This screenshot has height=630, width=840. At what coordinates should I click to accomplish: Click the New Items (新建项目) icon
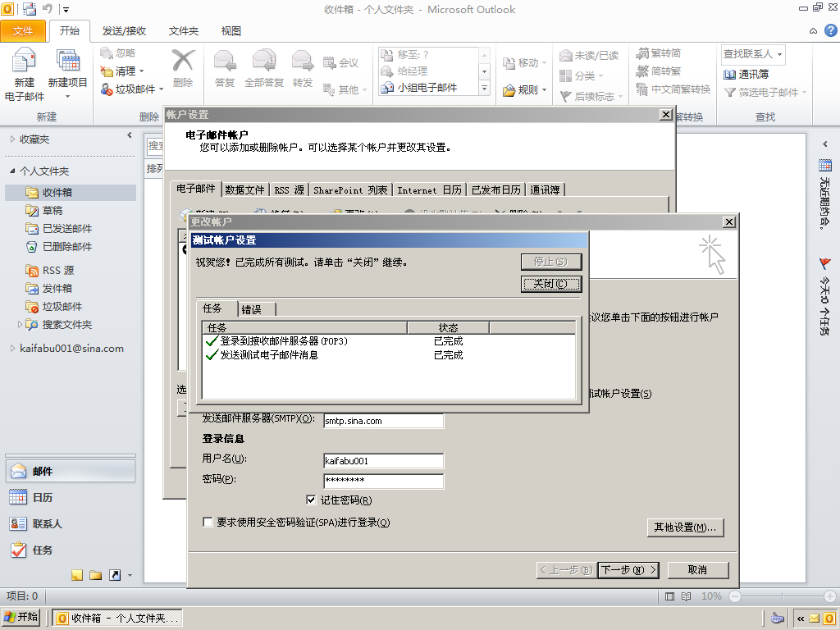(x=67, y=60)
